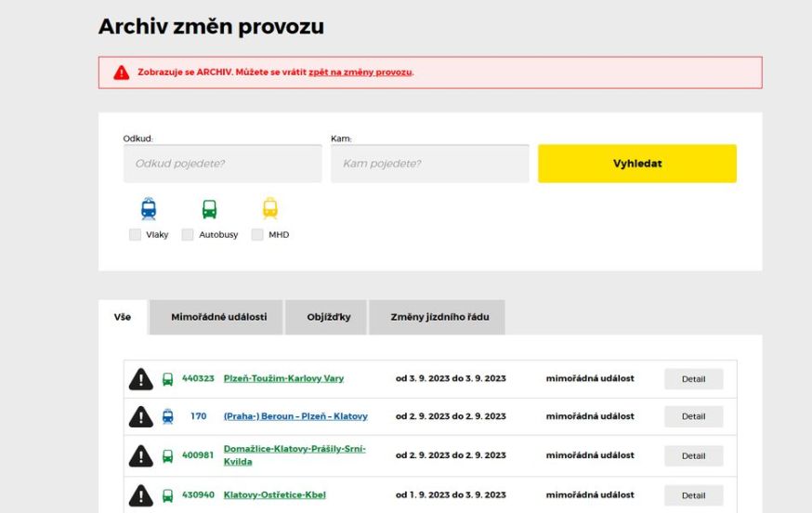Click the MHD label text
Viewport: 812px width, 513px height.
pyautogui.click(x=279, y=235)
